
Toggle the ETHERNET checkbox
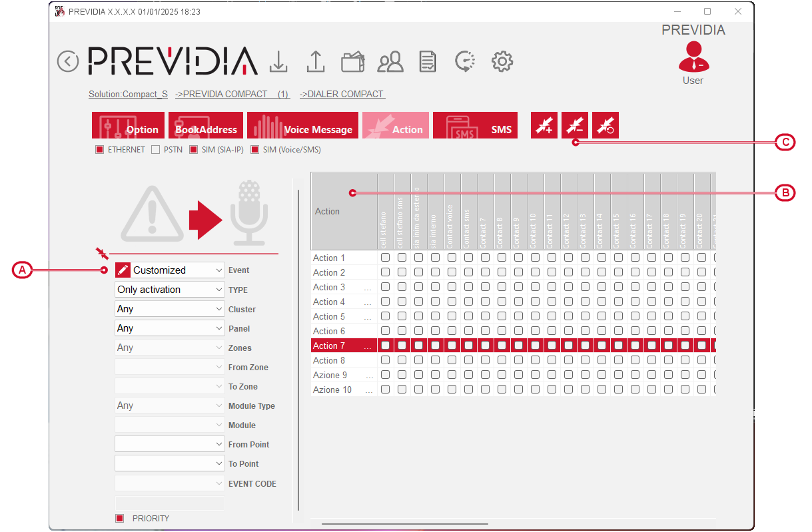click(x=99, y=150)
